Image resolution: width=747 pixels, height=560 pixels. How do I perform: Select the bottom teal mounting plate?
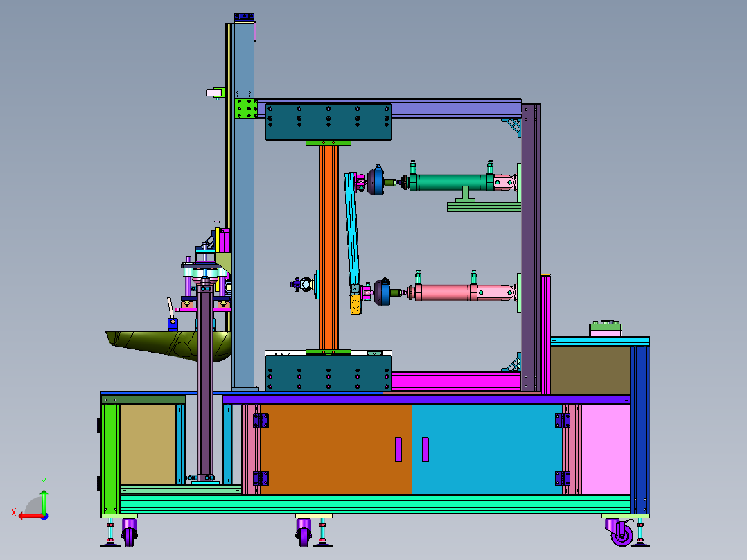[x=328, y=373]
